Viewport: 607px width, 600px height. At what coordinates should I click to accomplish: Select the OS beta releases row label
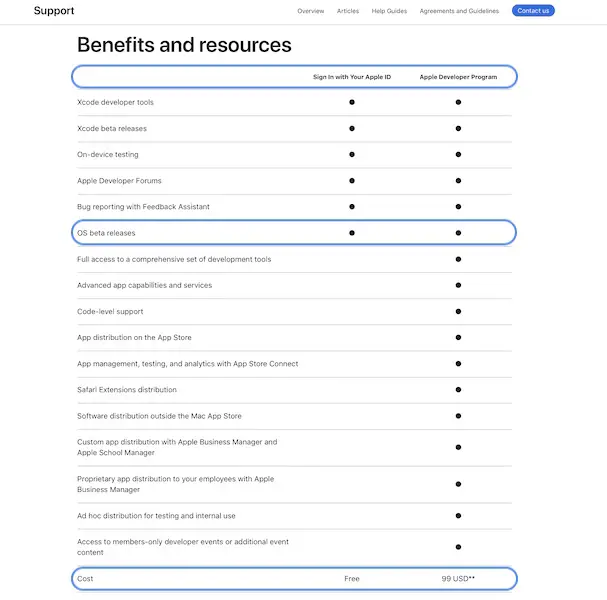[x=106, y=233]
